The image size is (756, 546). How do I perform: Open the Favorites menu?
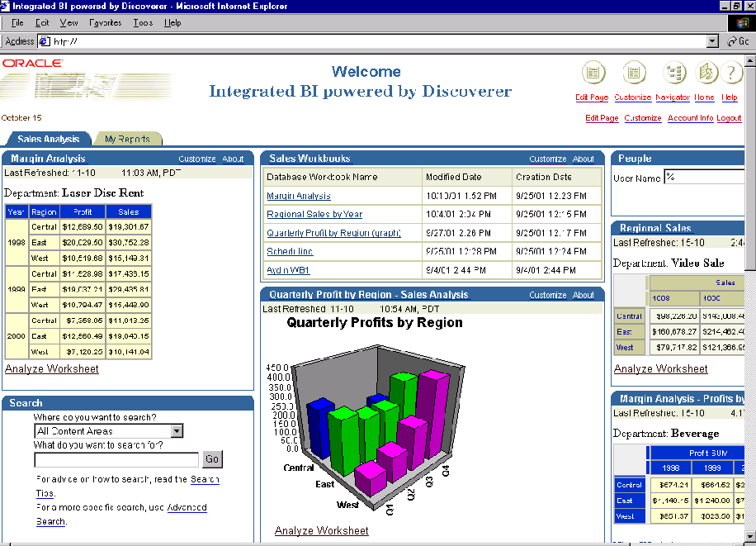pyautogui.click(x=105, y=22)
